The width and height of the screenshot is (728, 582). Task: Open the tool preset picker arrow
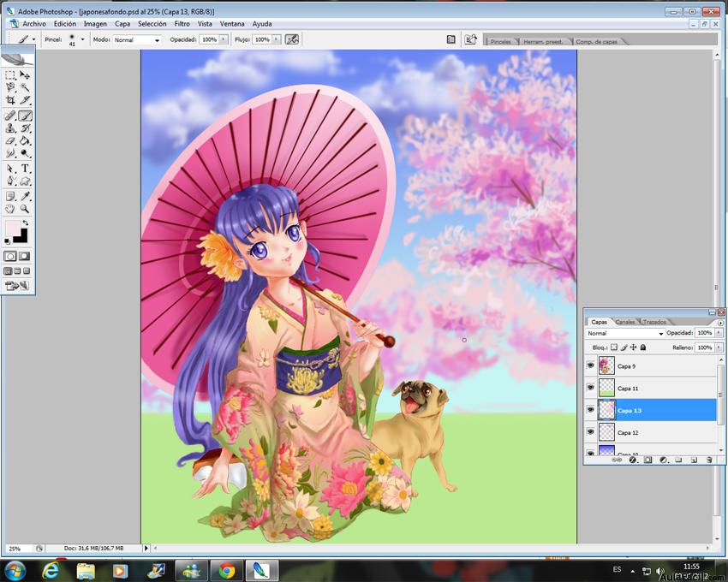click(x=33, y=40)
